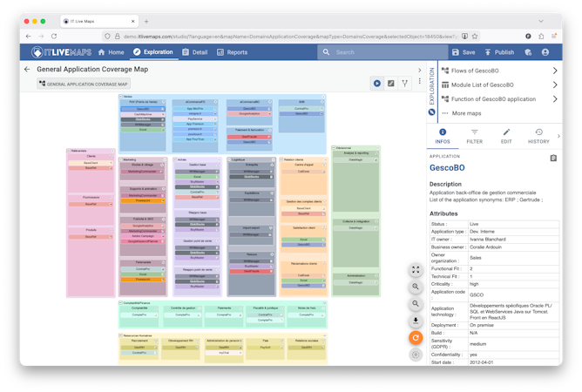Open a new browser tab

pyautogui.click(x=146, y=22)
